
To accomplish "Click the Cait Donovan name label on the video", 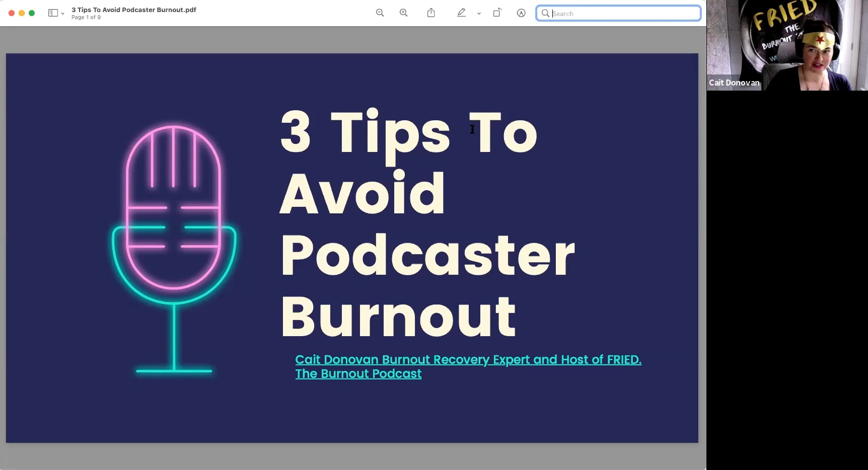I will point(734,83).
